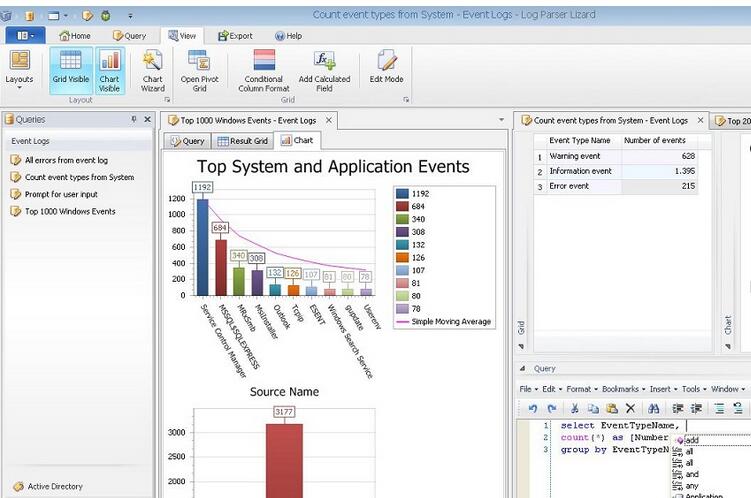The height and width of the screenshot is (498, 751).
Task: Launch the Chart Wizard
Action: [153, 70]
